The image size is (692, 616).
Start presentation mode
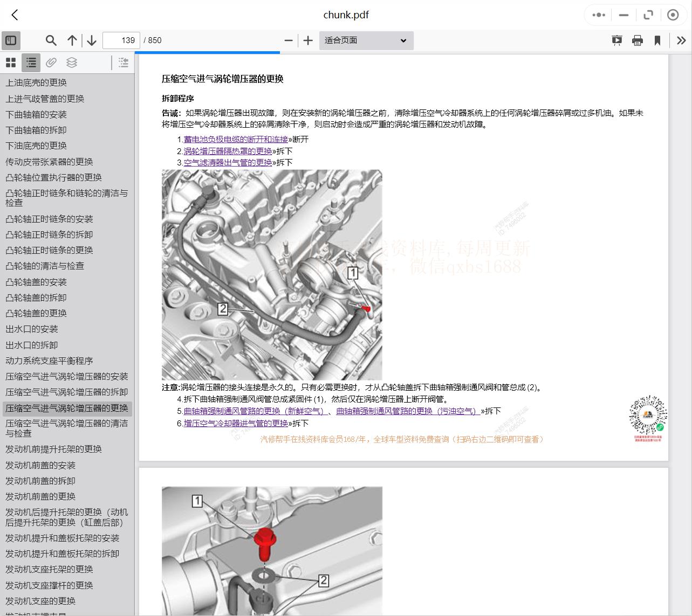616,40
